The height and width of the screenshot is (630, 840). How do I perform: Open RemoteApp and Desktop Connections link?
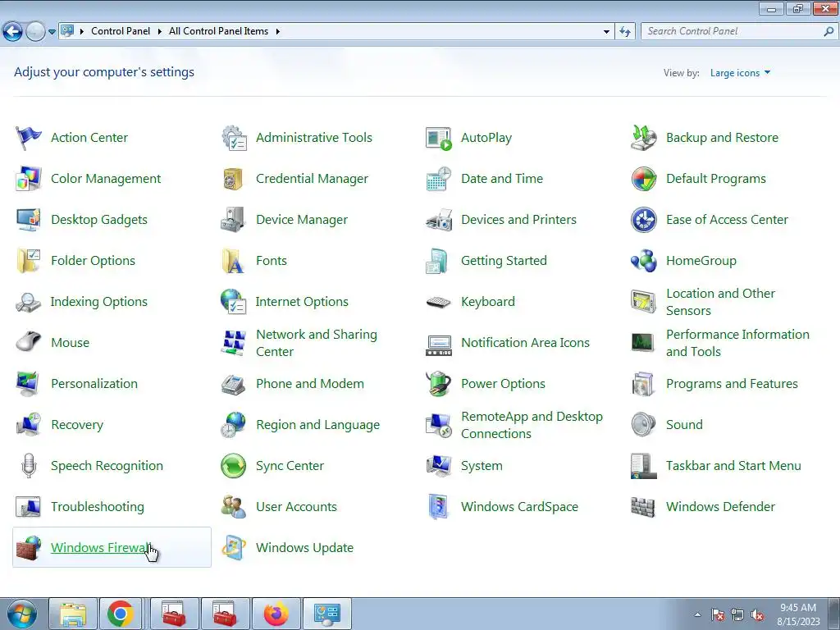532,425
